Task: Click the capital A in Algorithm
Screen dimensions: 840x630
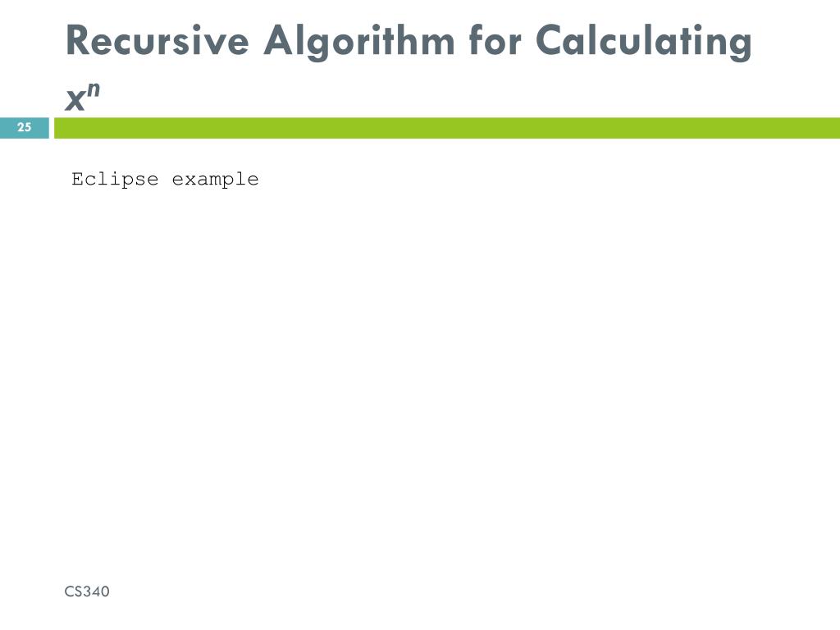Action: (x=279, y=41)
